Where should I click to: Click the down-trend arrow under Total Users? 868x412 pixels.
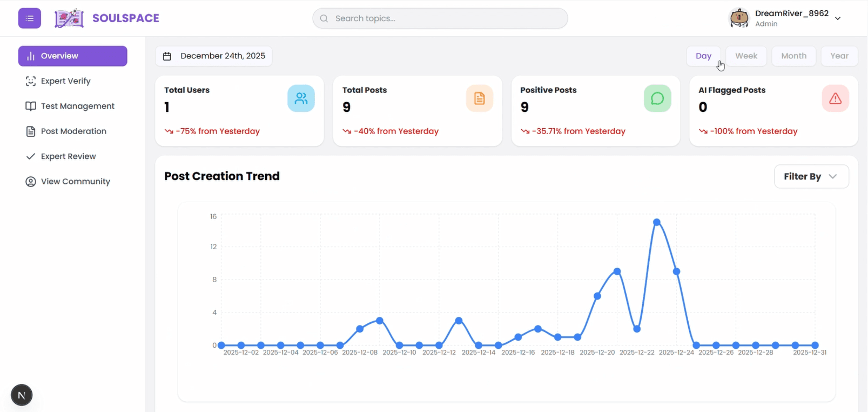click(x=169, y=131)
